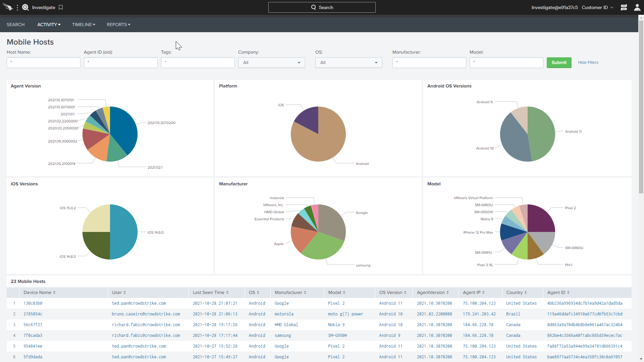Click the Agent ID (aid) input field
The width and height of the screenshot is (644, 362).
[x=121, y=63]
